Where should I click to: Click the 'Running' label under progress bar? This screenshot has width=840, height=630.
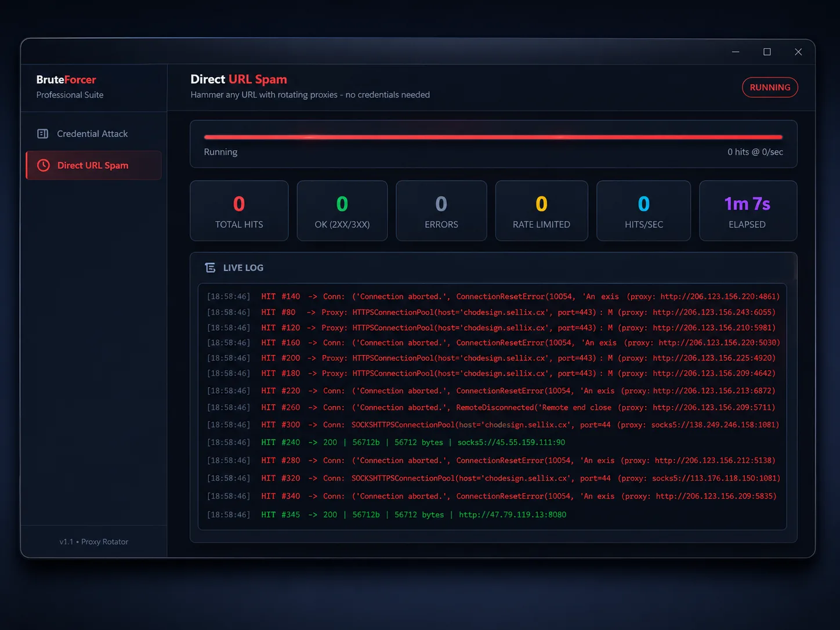coord(220,152)
